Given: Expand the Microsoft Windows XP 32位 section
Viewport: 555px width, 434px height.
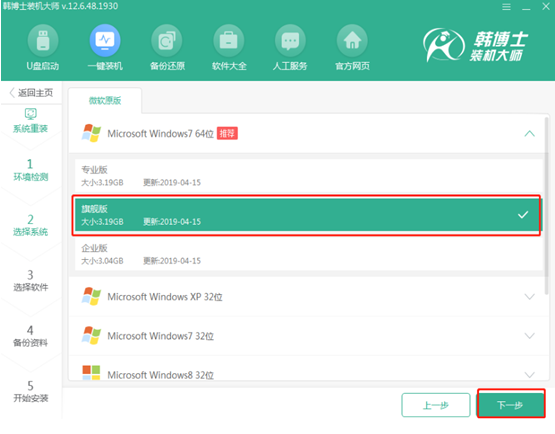Looking at the screenshot, I should click(530, 297).
